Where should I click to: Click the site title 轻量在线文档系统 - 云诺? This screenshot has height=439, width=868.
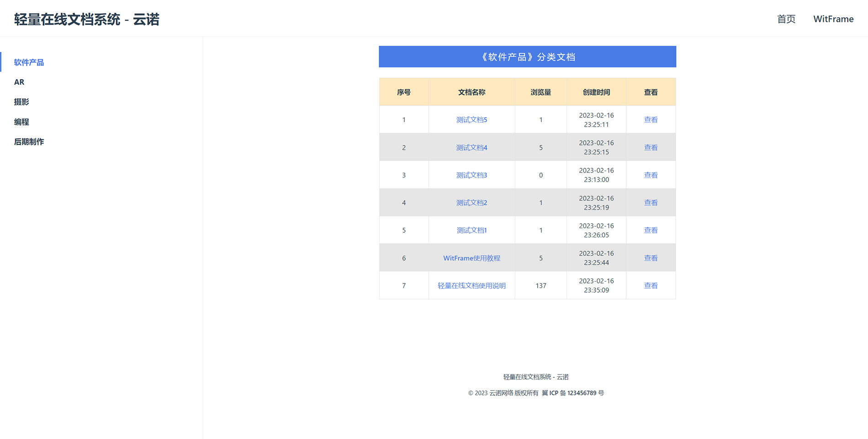coord(86,19)
